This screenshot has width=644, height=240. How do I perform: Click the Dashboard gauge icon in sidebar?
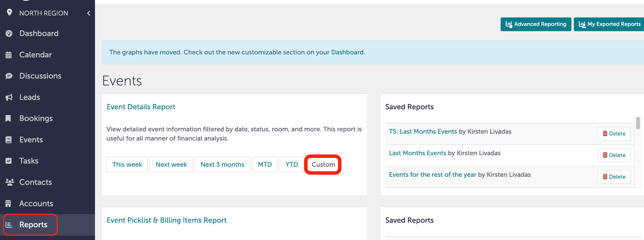[x=9, y=33]
